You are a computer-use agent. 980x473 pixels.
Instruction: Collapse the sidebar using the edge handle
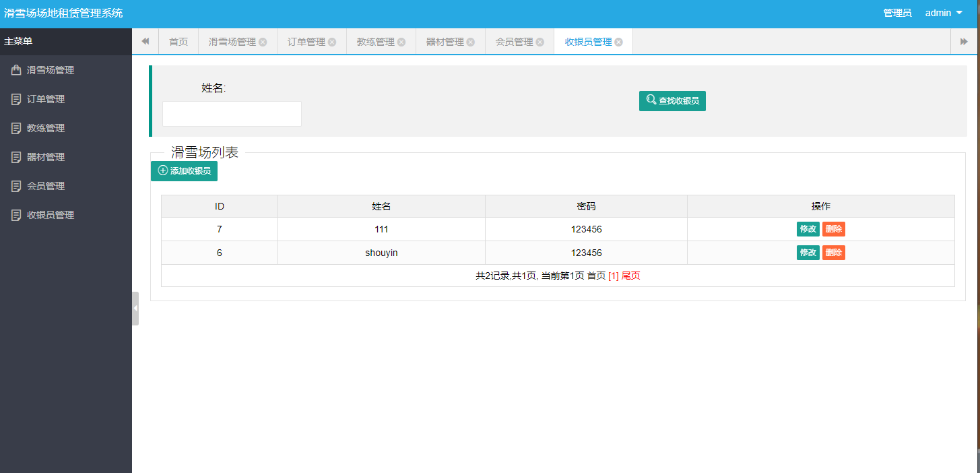coord(135,308)
